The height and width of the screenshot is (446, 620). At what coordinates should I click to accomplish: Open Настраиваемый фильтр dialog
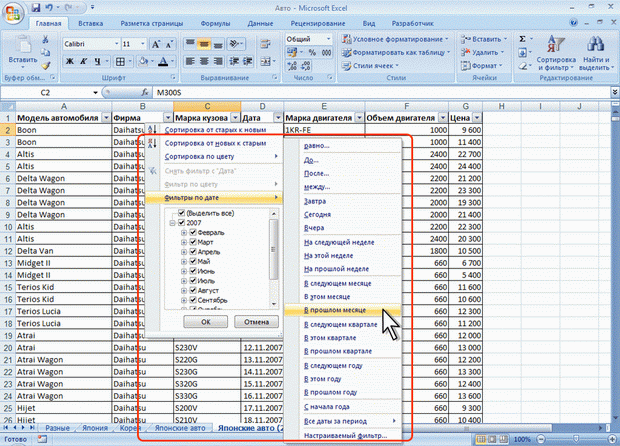[x=345, y=436]
